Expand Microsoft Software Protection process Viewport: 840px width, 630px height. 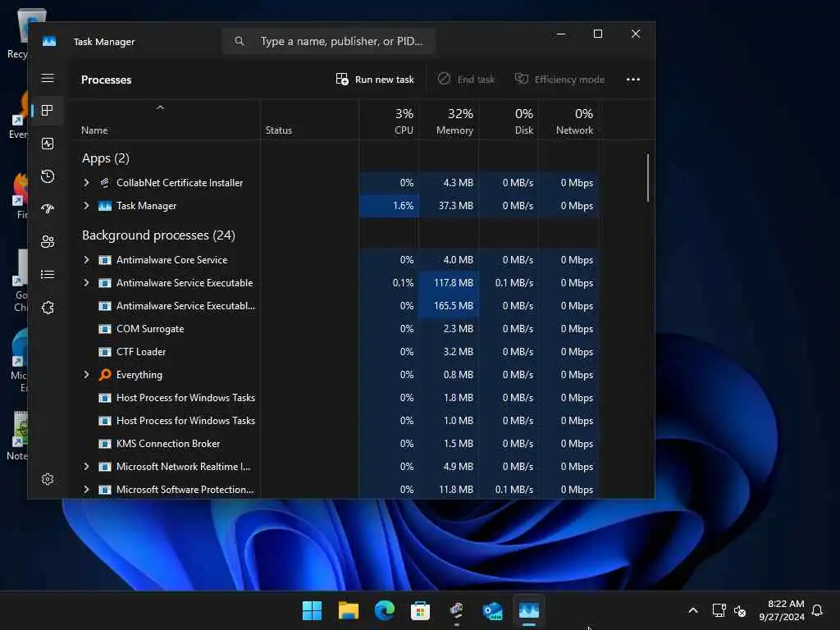[86, 490]
